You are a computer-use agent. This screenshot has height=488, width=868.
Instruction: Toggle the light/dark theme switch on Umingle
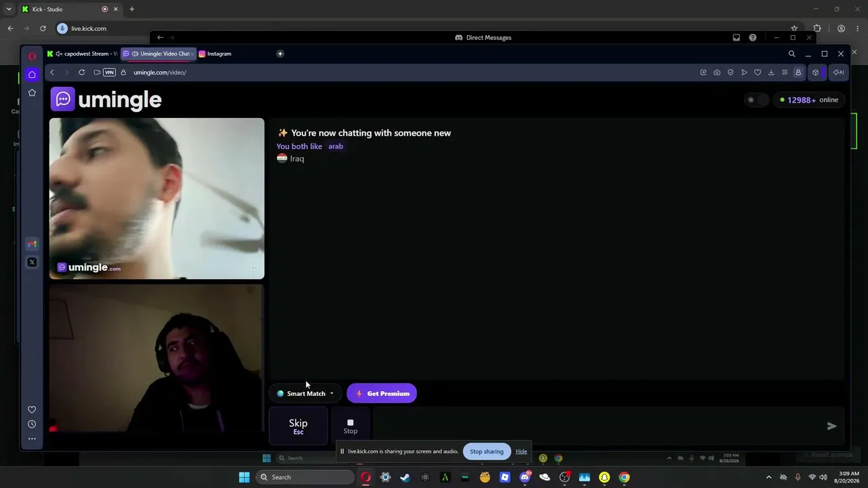coord(755,100)
